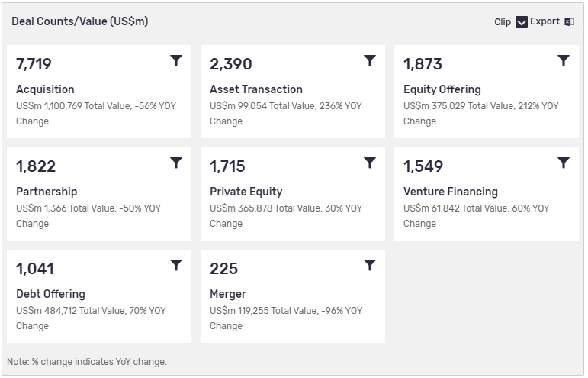Image resolution: width=588 pixels, height=378 pixels.
Task: Select the Equity Offering card title
Action: pos(442,89)
